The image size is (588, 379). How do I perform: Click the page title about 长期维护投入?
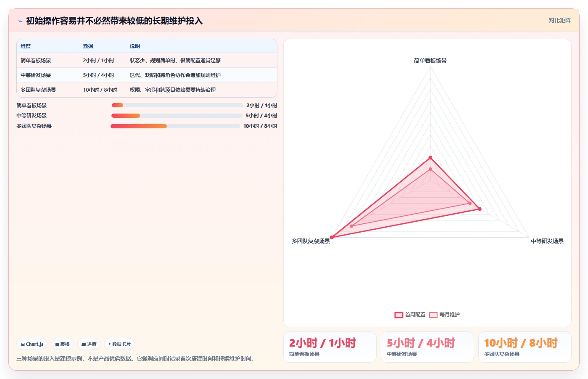[x=114, y=21]
